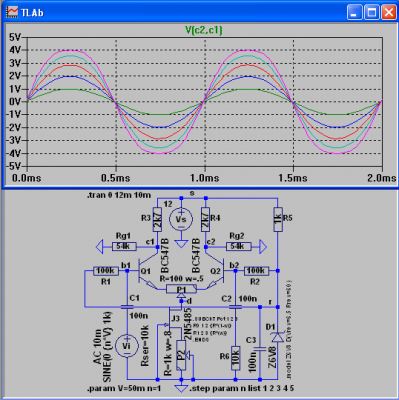This screenshot has width=399, height=400.
Task: Click the Rg1 54k resistor
Action: click(x=124, y=247)
